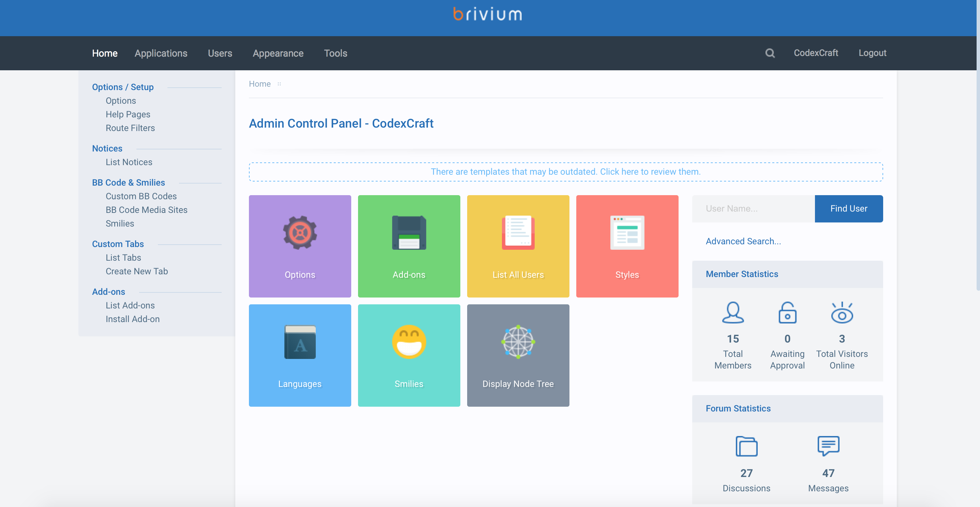Select the Styles layout icon tile
Screen dimensions: 980x507
point(627,246)
